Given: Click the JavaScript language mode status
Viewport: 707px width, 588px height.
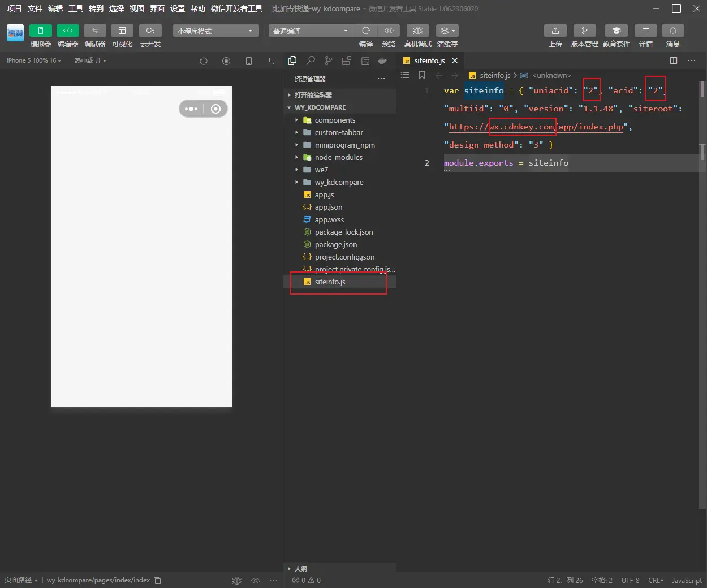Looking at the screenshot, I should (x=687, y=580).
